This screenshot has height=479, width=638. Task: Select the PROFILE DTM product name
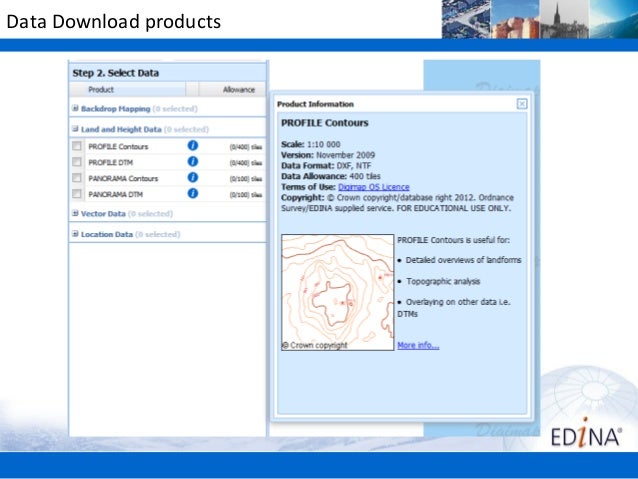(x=111, y=162)
